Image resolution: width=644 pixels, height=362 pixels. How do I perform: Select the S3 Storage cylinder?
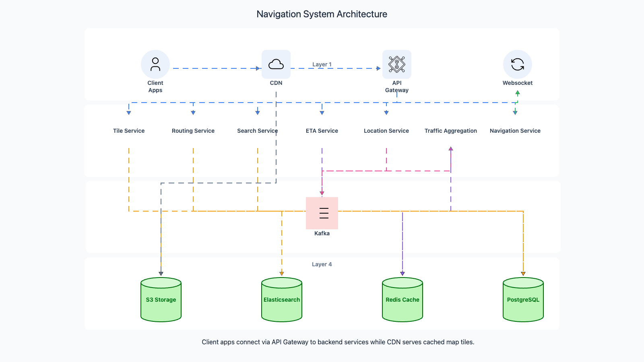coord(161,300)
